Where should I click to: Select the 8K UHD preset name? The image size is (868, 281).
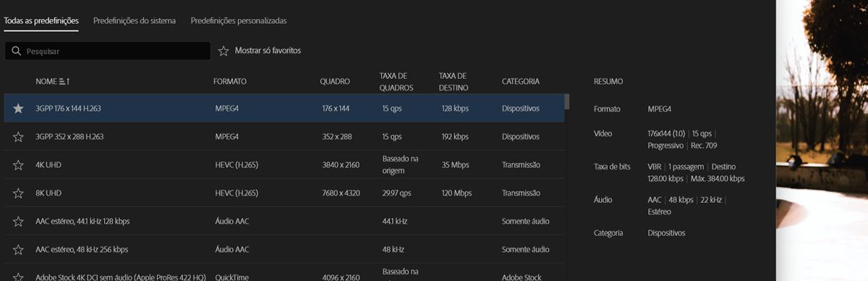pyautogui.click(x=48, y=193)
